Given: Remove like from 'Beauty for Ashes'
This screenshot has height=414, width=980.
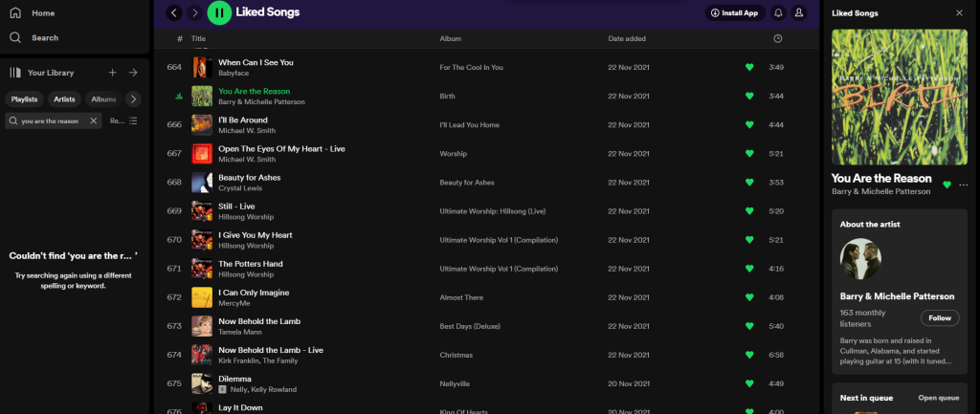Looking at the screenshot, I should click(x=749, y=183).
